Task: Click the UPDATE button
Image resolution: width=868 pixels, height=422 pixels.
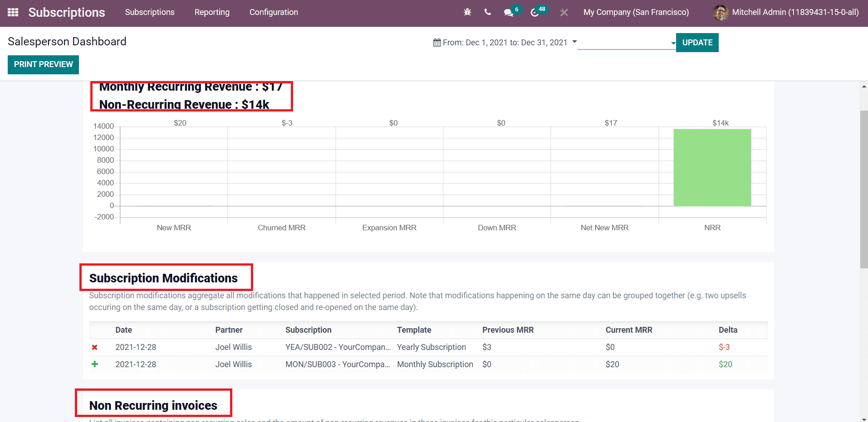Action: 697,42
